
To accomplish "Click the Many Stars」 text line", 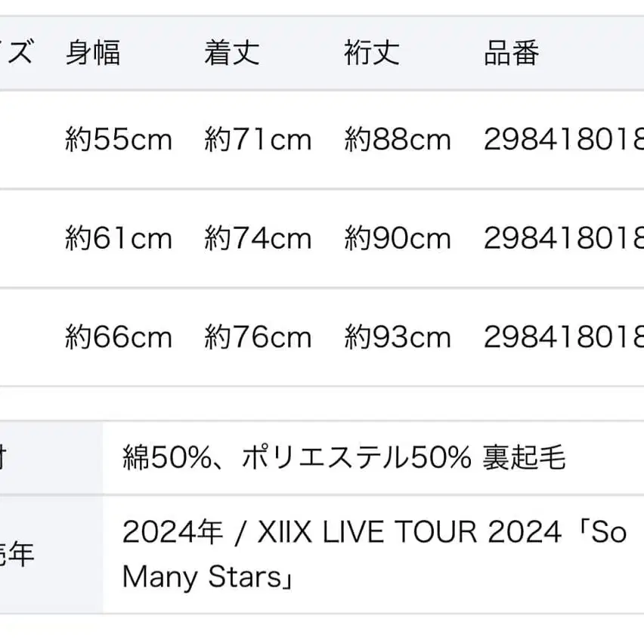I will point(207,577).
